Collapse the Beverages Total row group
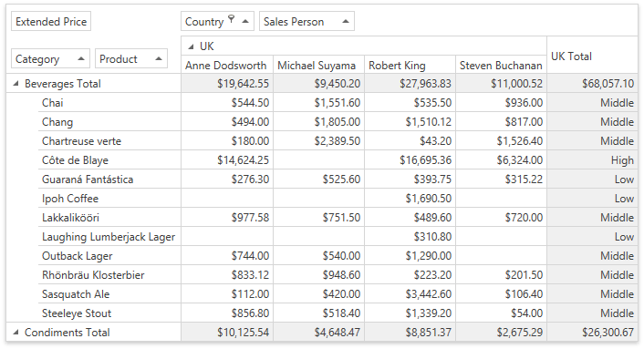 tap(16, 84)
